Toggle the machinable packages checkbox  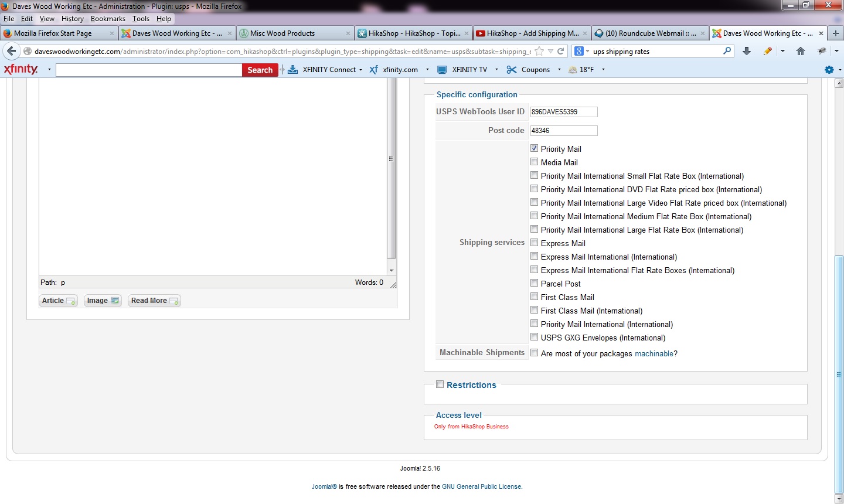535,353
